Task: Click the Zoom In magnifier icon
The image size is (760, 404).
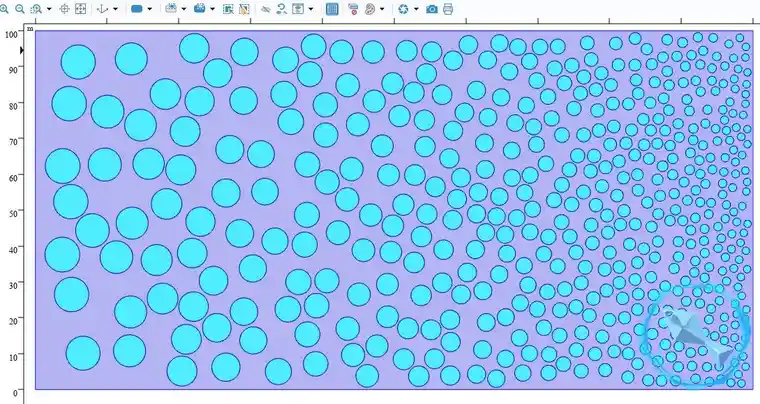Action: (4, 9)
